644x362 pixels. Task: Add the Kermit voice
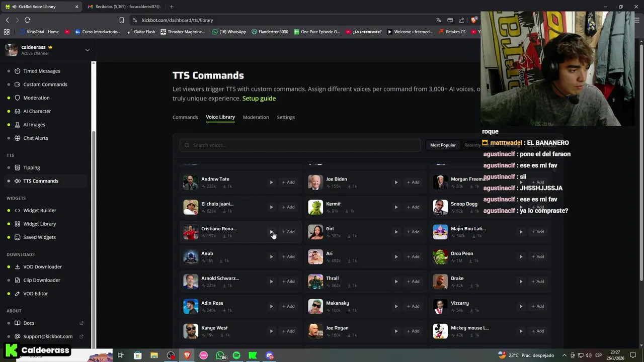coord(413,207)
